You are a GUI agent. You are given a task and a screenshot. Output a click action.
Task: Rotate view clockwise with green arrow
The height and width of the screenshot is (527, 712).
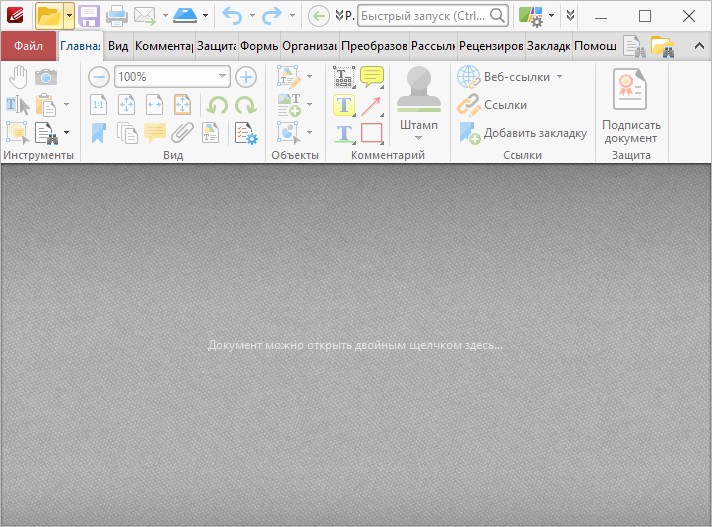[x=245, y=105]
